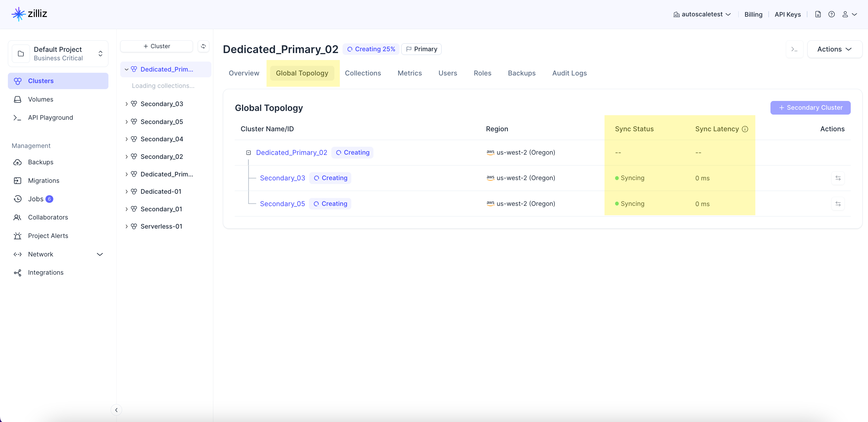Collapse the sidebar with the arrow button
The image size is (868, 422).
click(x=116, y=410)
